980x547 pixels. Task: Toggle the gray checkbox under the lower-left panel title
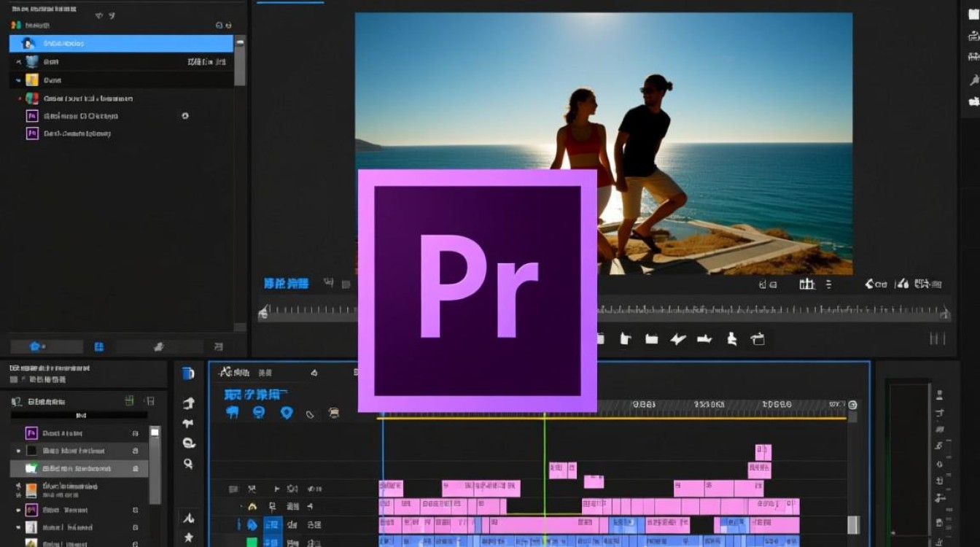tap(14, 379)
